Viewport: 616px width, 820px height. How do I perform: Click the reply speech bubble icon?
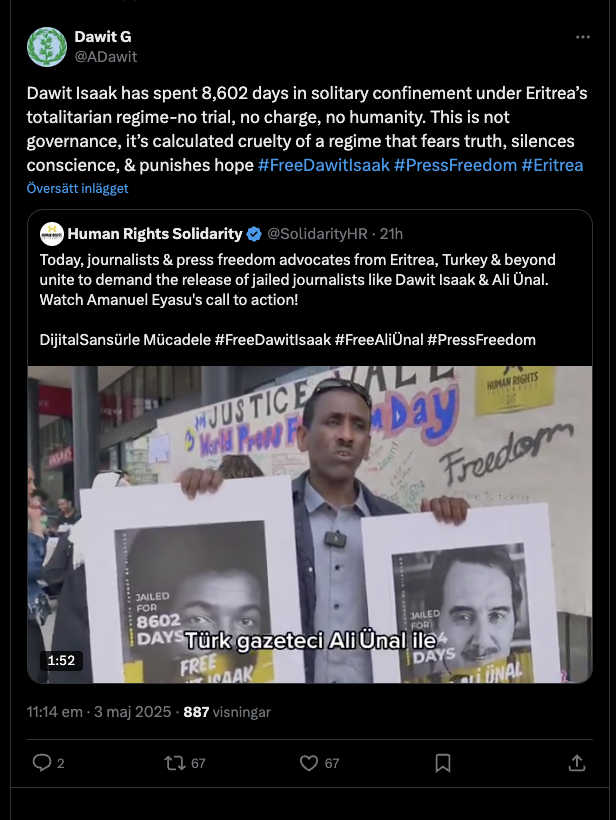[41, 763]
